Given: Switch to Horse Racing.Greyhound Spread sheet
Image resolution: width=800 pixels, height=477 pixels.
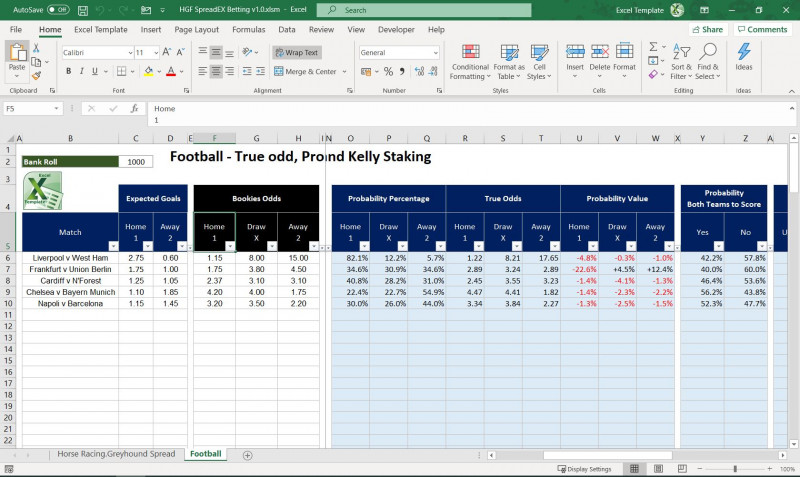Looking at the screenshot, I should pyautogui.click(x=116, y=454).
